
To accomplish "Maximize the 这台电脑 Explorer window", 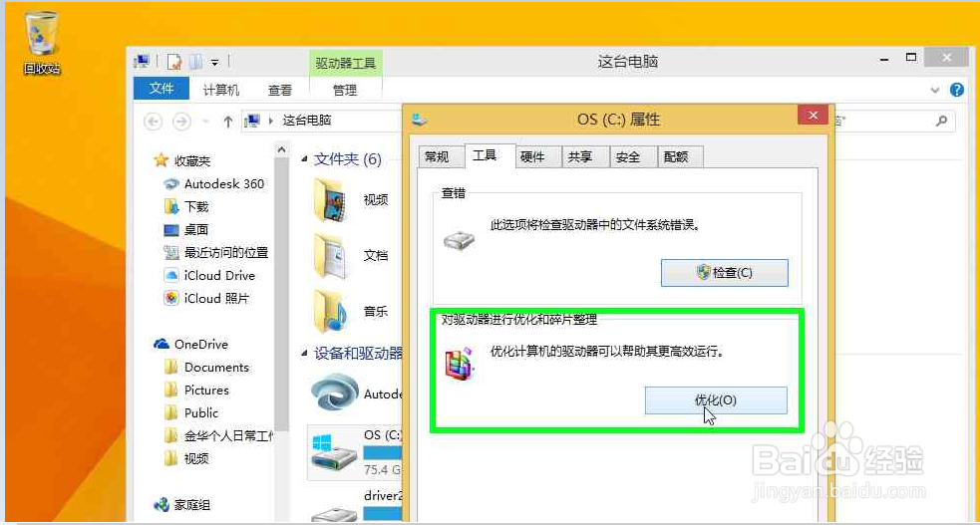I will tap(911, 58).
